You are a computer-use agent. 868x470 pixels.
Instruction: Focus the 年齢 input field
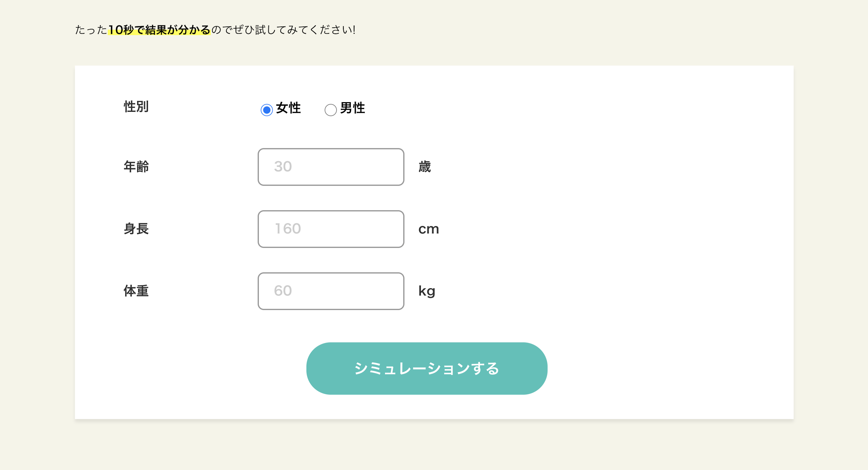(331, 167)
